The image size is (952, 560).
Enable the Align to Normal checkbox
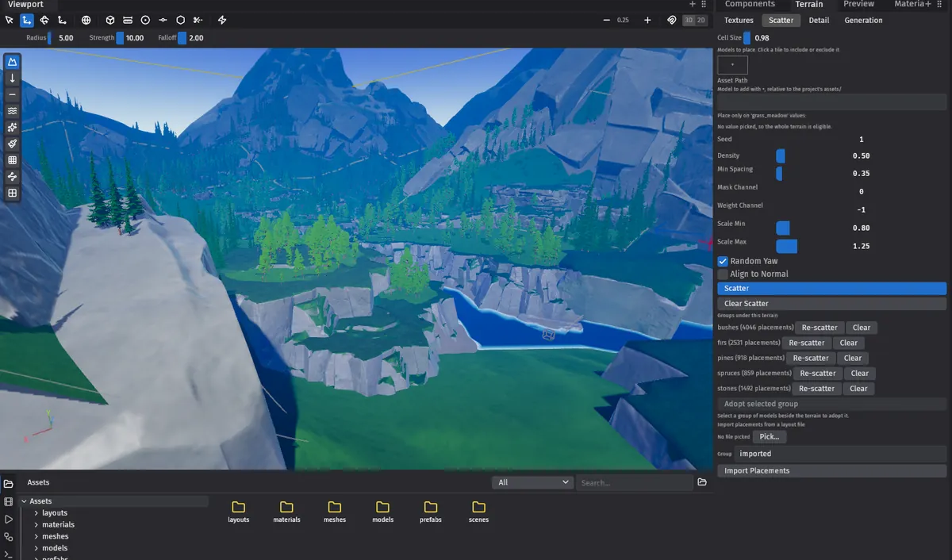coord(723,274)
